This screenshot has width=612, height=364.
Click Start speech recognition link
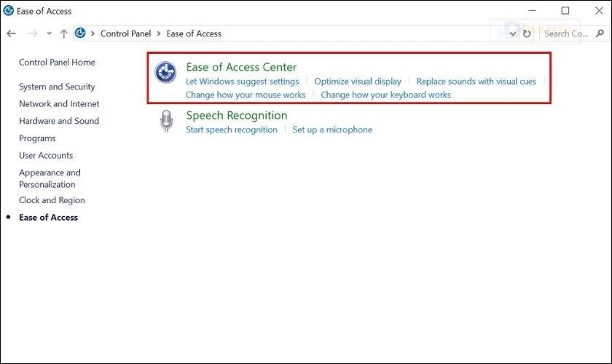tap(231, 130)
